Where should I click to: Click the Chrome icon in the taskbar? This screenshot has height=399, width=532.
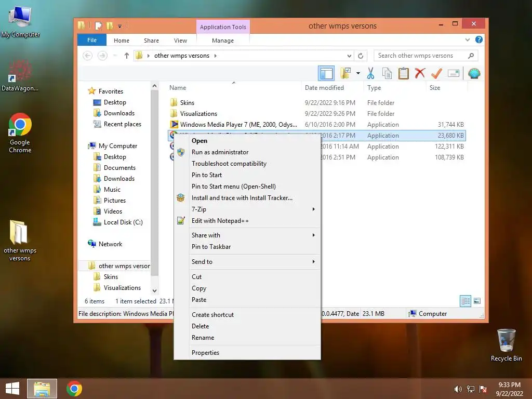pos(74,389)
